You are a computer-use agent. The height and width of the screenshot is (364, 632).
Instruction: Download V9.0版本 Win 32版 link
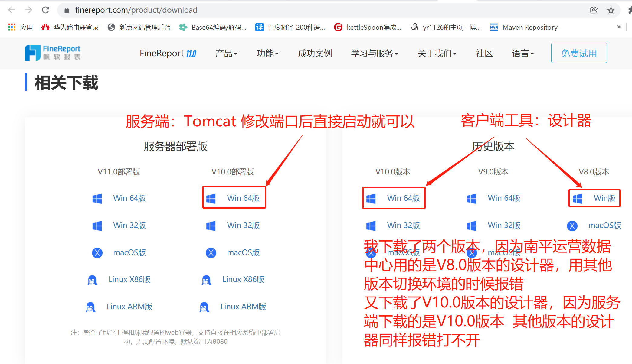tap(504, 225)
